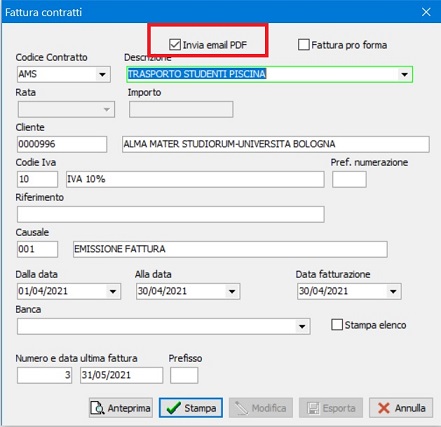Screen dimensions: 441x427
Task: Click the Riferimento text field
Action: pyautogui.click(x=171, y=214)
